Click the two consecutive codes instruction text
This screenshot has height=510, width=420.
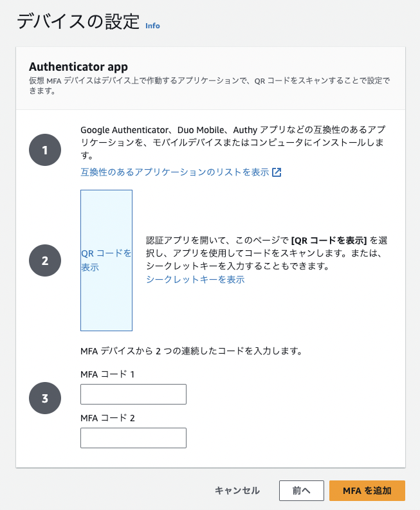[191, 351]
